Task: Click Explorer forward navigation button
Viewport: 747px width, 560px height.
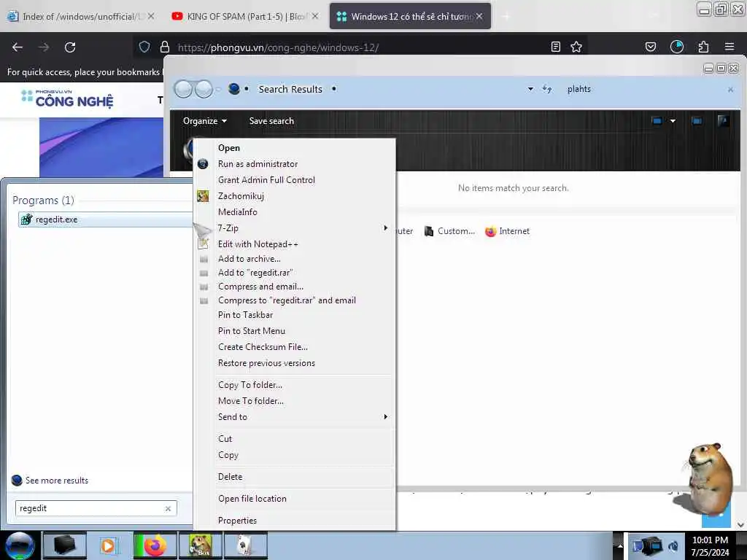Action: 204,89
